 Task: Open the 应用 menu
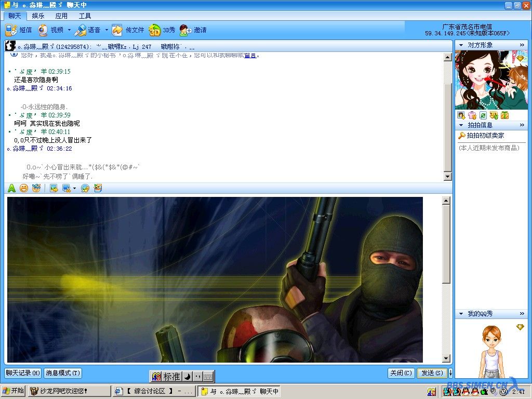(x=61, y=16)
